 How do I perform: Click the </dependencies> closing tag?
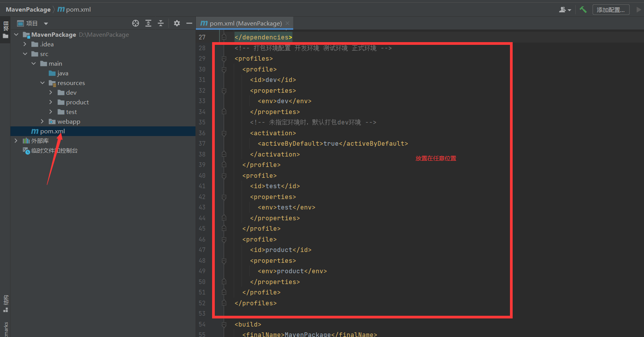[263, 37]
